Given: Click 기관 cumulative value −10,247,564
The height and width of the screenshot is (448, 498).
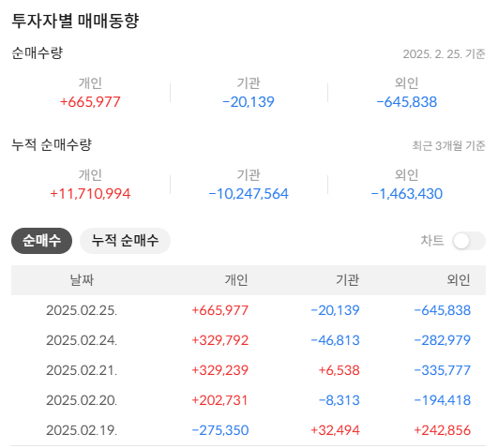Looking at the screenshot, I should (x=249, y=194).
